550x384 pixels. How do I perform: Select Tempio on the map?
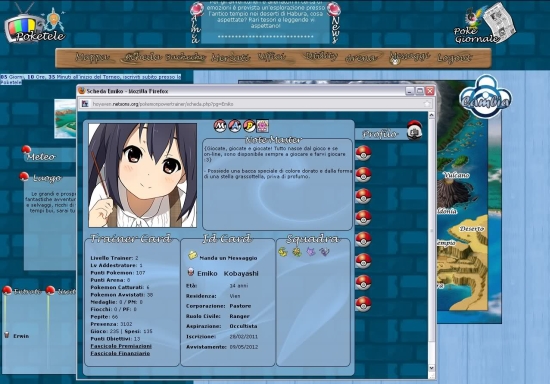[446, 243]
